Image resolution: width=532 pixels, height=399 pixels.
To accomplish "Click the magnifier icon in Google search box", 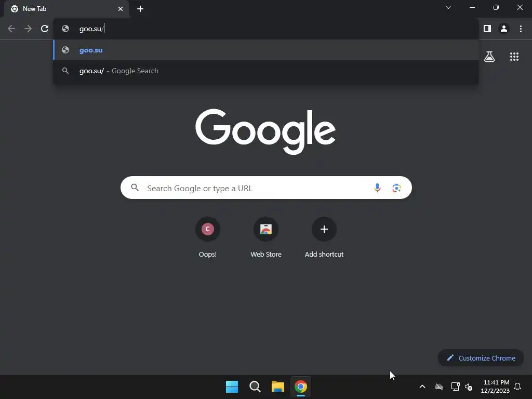I will pos(135,187).
